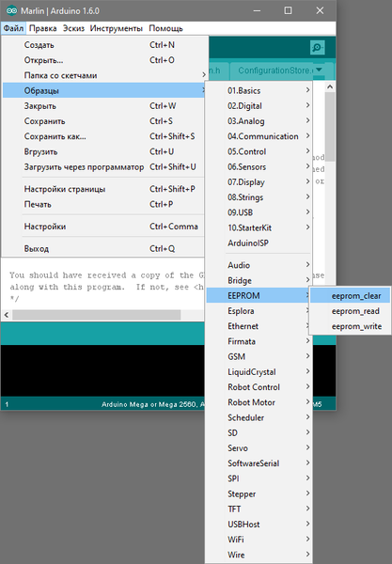Open the eeprom_clear example

coord(351,296)
